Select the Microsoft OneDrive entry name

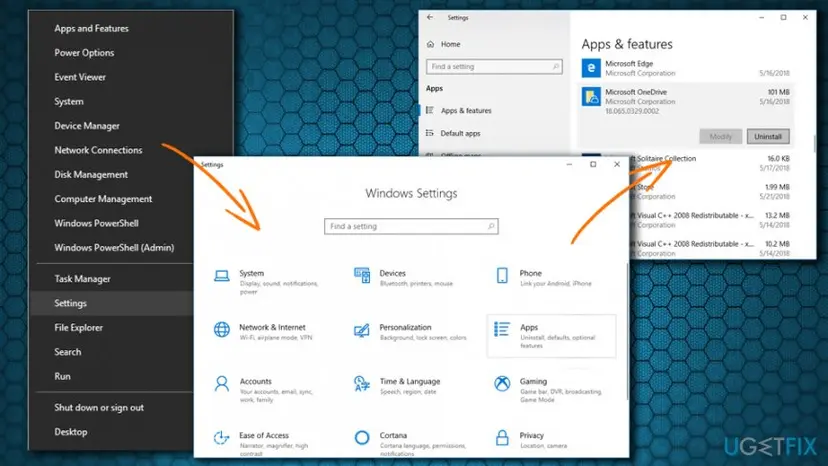pos(636,92)
